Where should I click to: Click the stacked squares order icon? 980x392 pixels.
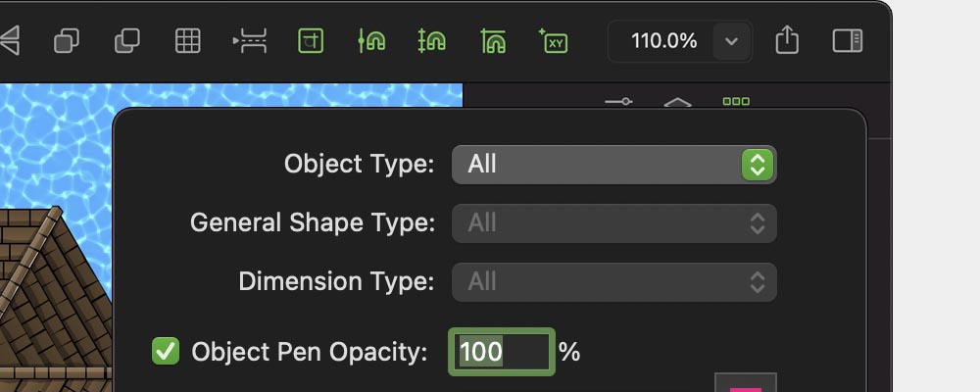click(127, 40)
